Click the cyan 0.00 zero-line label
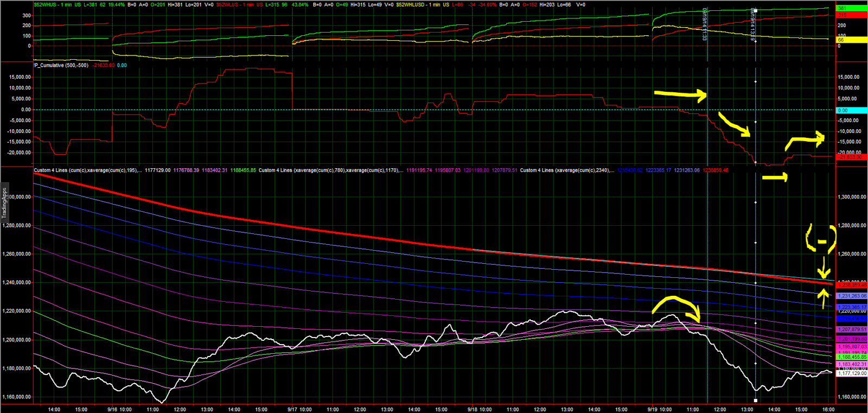The width and height of the screenshot is (868, 413). (x=851, y=110)
